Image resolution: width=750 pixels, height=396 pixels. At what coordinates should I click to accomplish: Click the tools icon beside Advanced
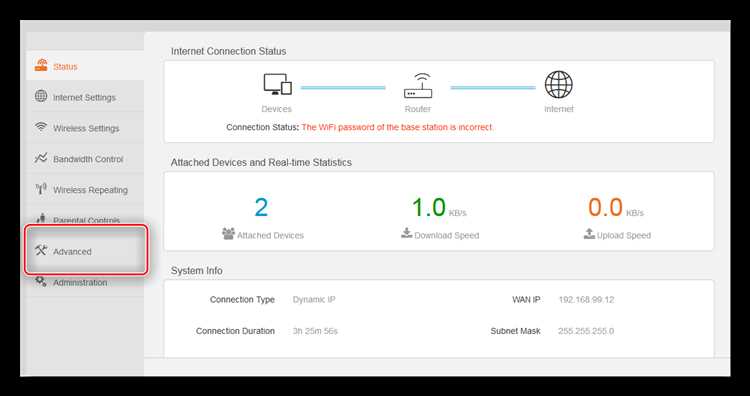point(41,250)
